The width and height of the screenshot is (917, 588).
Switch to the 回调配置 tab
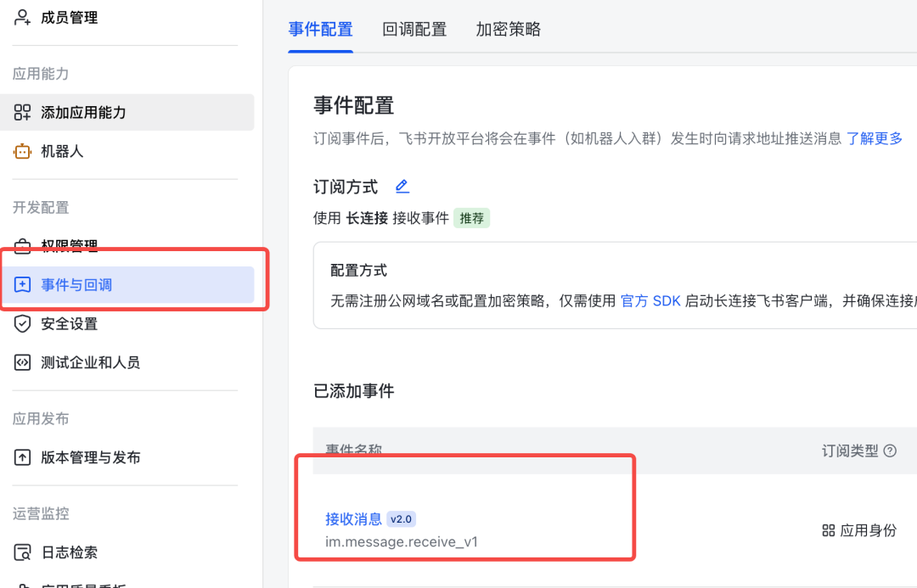(x=414, y=30)
